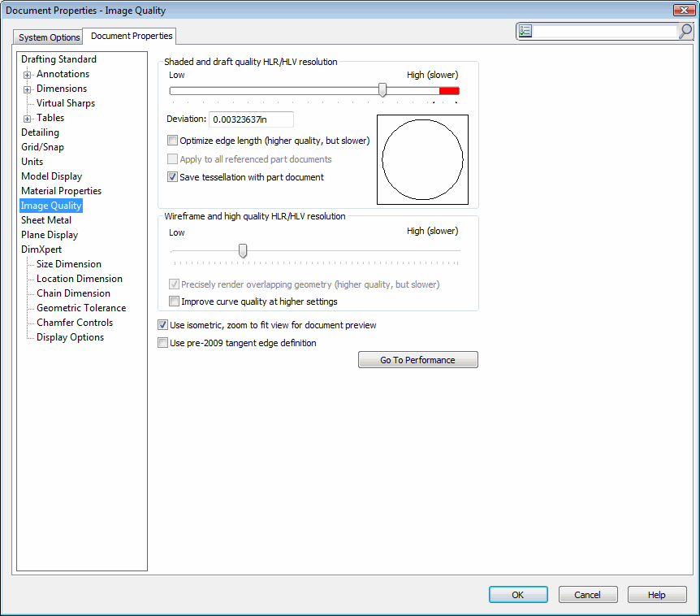
Task: Open the Grid/Snap category
Action: pos(42,147)
